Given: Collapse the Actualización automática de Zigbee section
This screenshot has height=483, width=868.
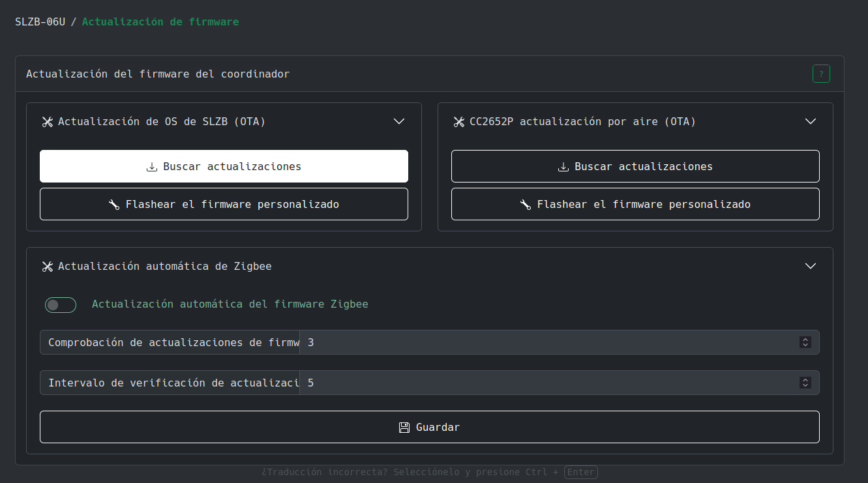Looking at the screenshot, I should pos(811,266).
